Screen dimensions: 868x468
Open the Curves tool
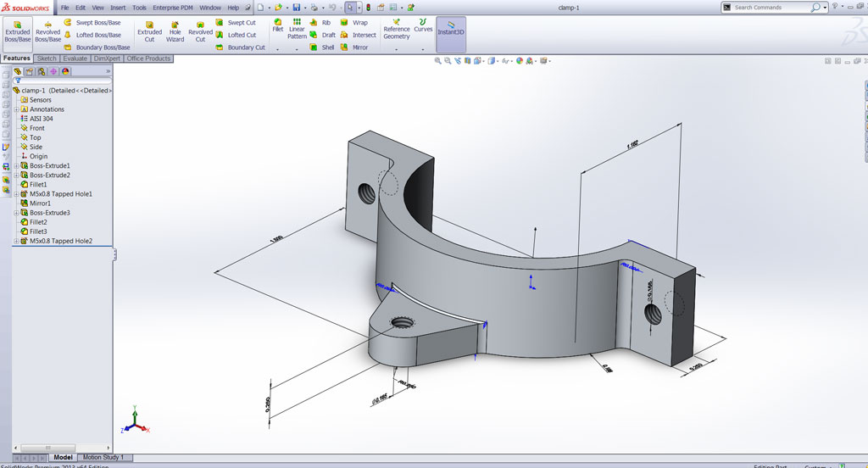tap(423, 25)
